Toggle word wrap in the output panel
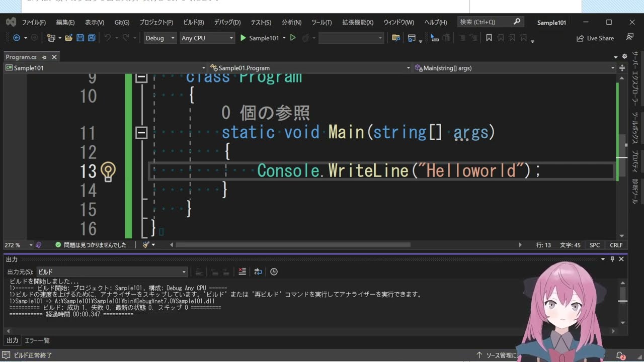644x362 pixels. [258, 271]
